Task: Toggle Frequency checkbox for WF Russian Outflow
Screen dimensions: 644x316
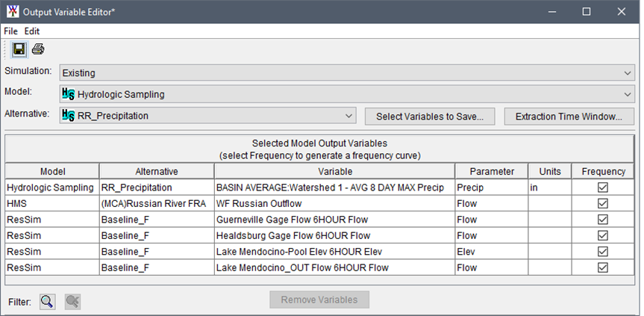Action: click(602, 203)
